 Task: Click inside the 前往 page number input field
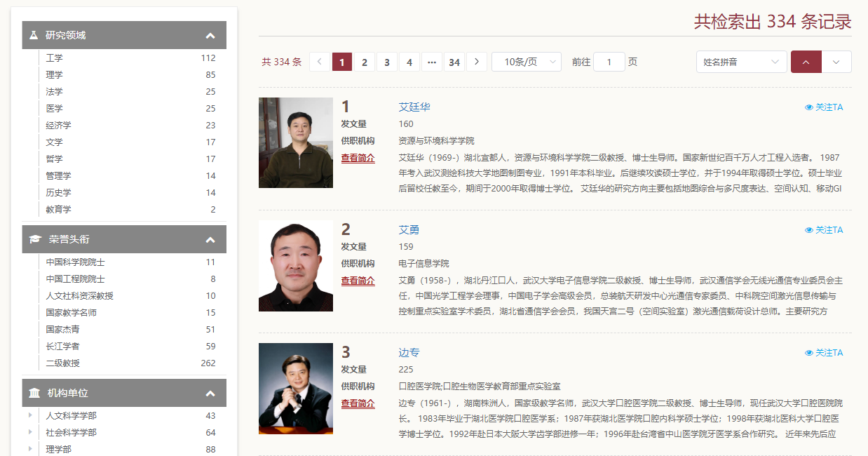(609, 62)
